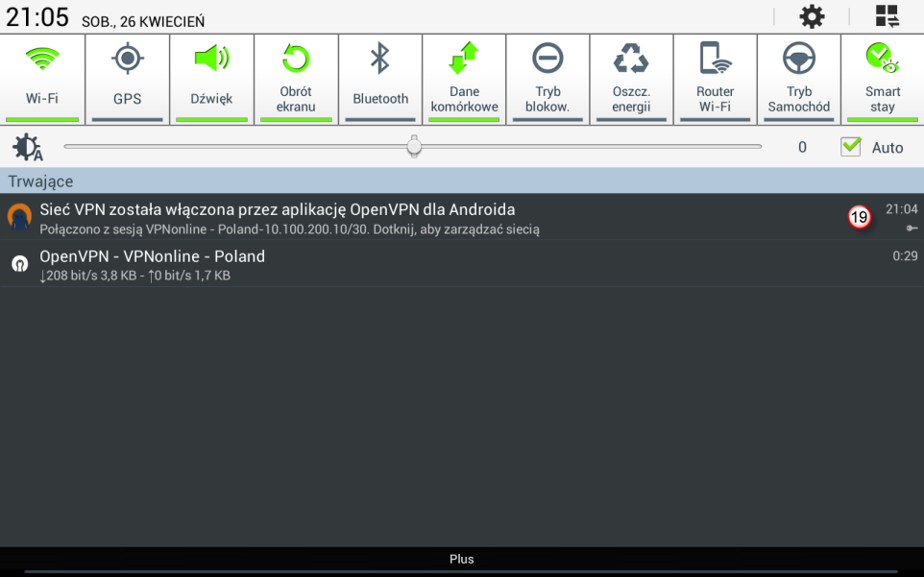Toggle the GPS quick setting

point(128,79)
